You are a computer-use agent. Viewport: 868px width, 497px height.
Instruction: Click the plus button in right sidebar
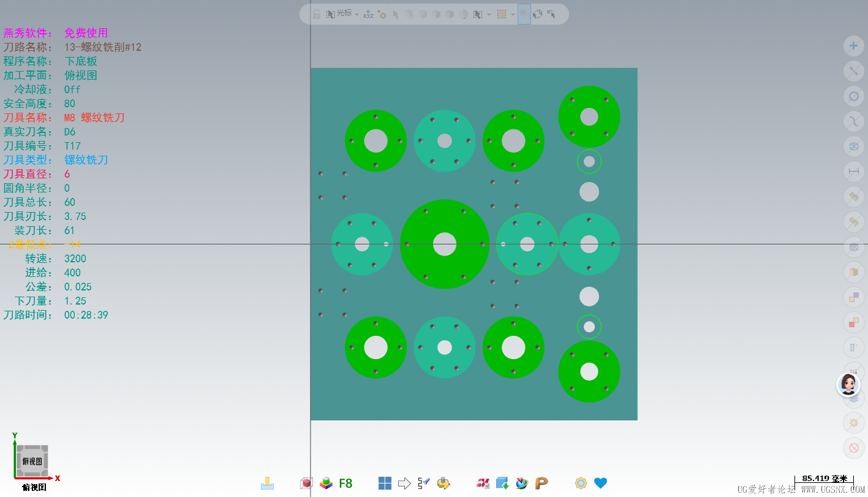click(x=853, y=45)
